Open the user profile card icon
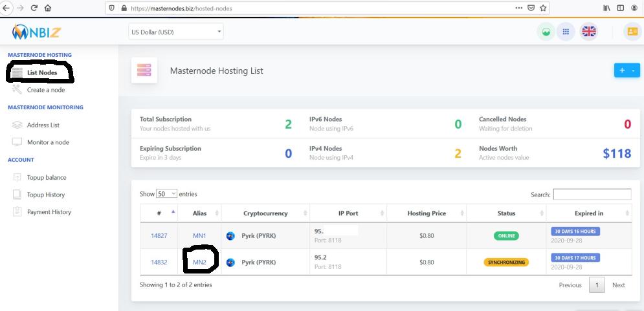The height and width of the screenshot is (311, 644). click(632, 32)
